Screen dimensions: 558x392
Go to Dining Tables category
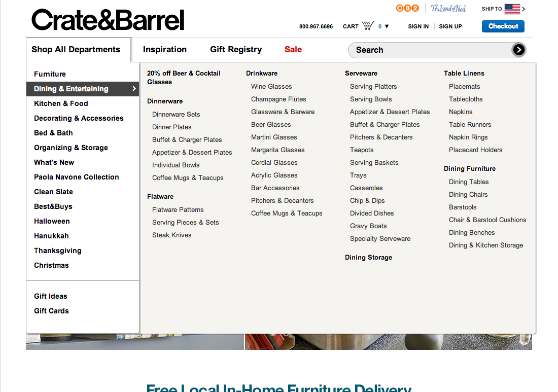click(469, 182)
